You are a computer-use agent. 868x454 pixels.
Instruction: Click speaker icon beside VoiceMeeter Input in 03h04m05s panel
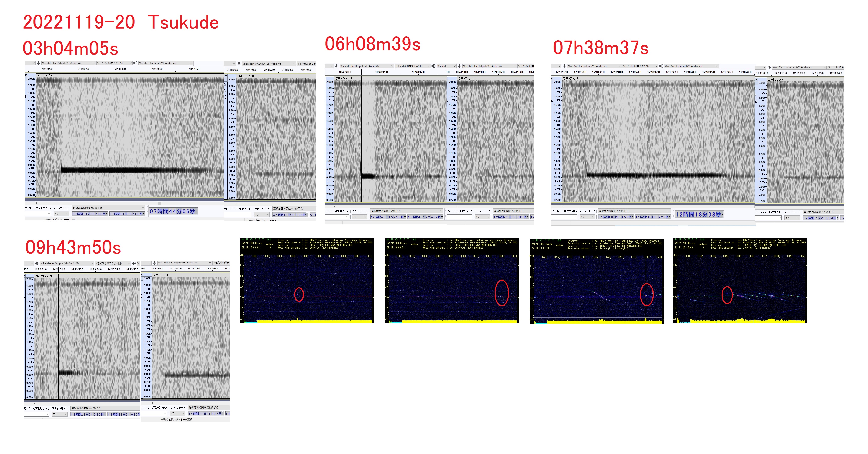[135, 63]
